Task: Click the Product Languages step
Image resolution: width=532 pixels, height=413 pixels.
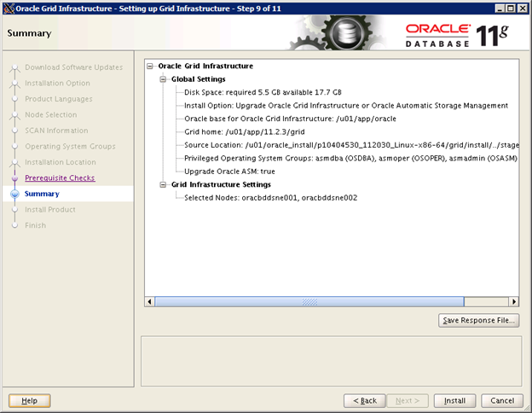Action: [58, 99]
